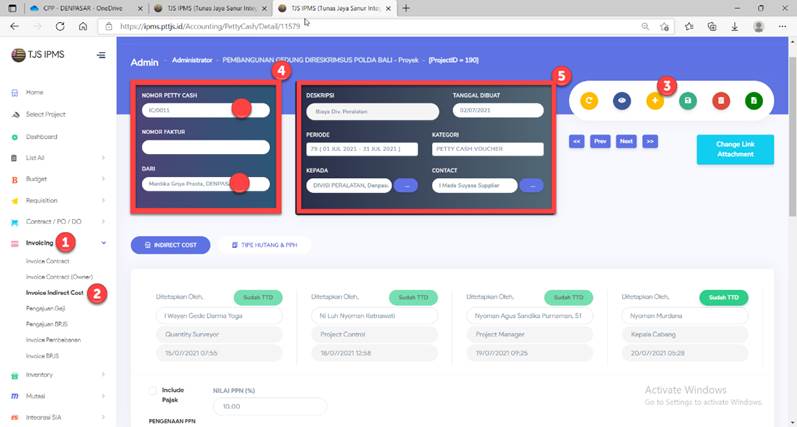Screen dimensions: 797x427
Task: Open the Invoice Contract (Owner) link
Action: click(x=59, y=277)
